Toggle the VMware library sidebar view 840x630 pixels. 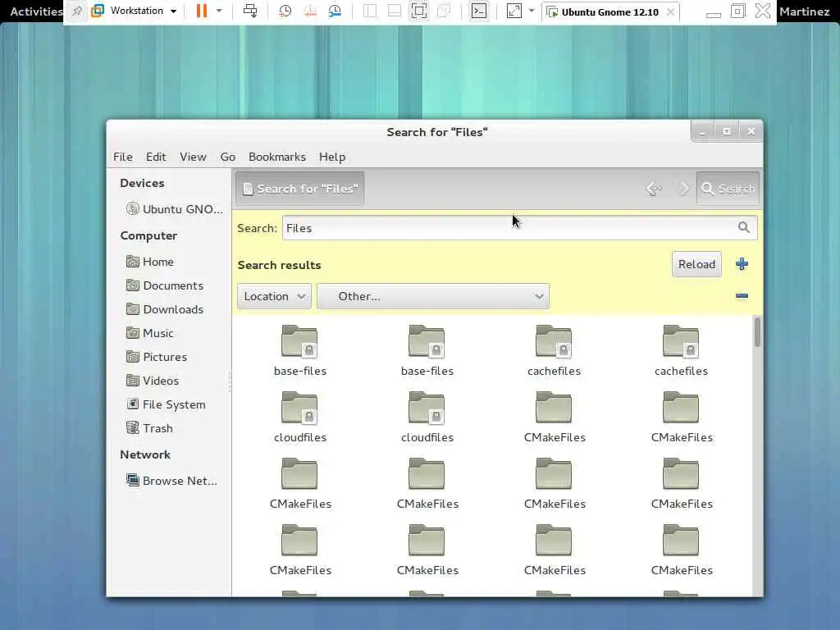tap(370, 11)
